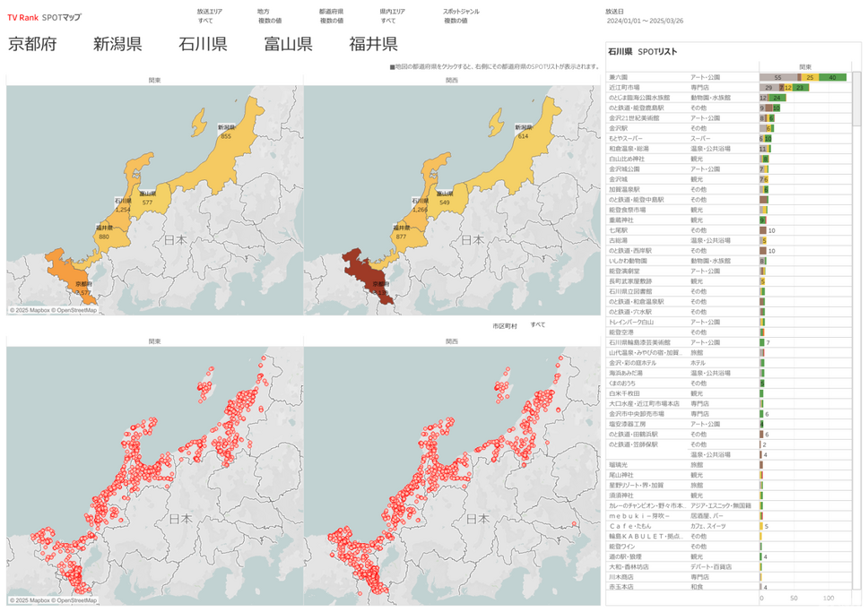Select 富山県 region on the 関西 map

446,202
